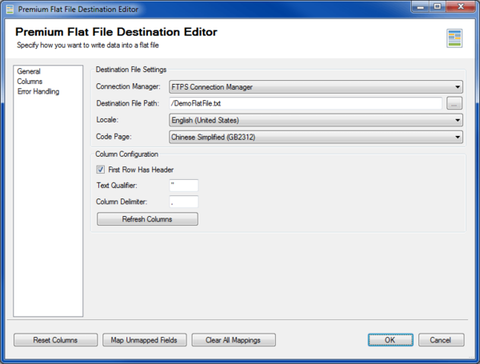Confirm with the OK button
The height and width of the screenshot is (364, 480).
coord(390,340)
